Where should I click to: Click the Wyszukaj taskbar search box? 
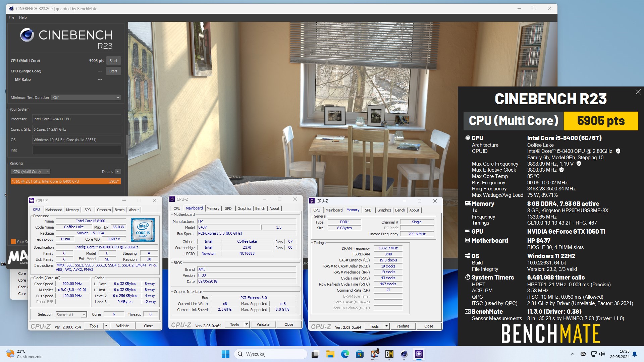[271, 354]
